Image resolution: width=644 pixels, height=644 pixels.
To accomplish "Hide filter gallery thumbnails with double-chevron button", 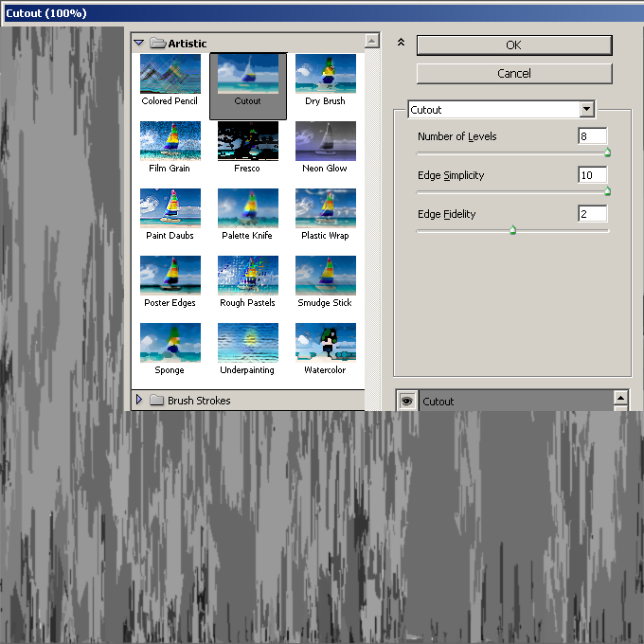I will (x=401, y=43).
